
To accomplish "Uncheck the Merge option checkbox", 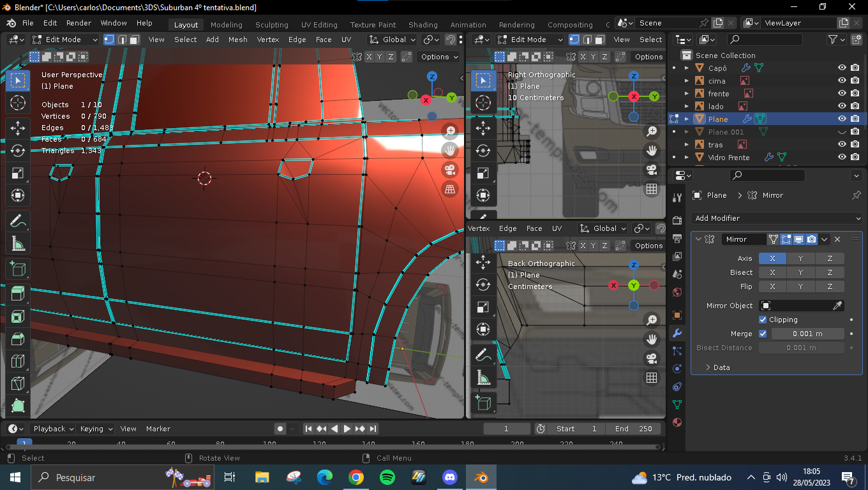I will [x=763, y=334].
